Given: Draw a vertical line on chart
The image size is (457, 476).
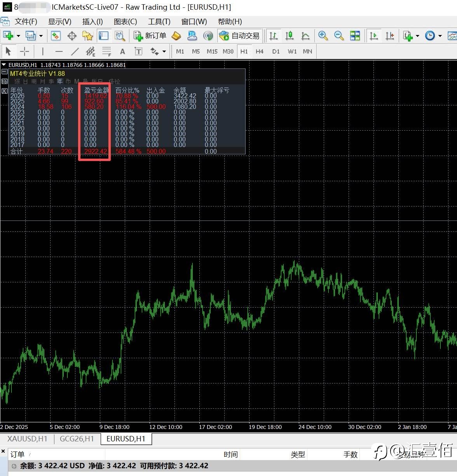Looking at the screenshot, I should (x=42, y=51).
